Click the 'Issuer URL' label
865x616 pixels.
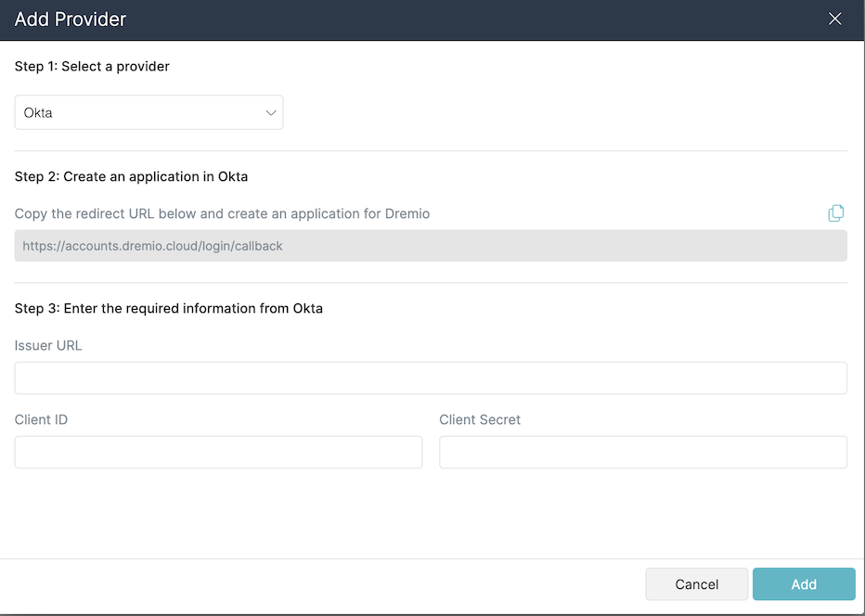coord(48,345)
